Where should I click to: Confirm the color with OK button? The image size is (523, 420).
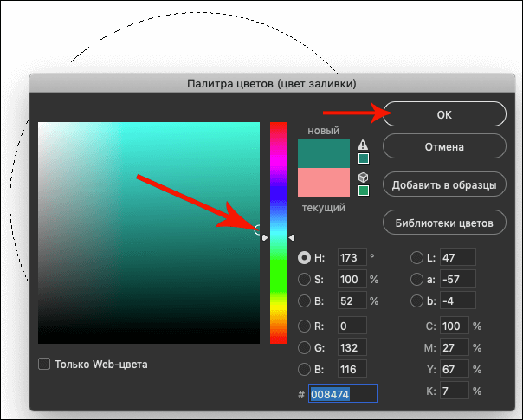pyautogui.click(x=444, y=114)
